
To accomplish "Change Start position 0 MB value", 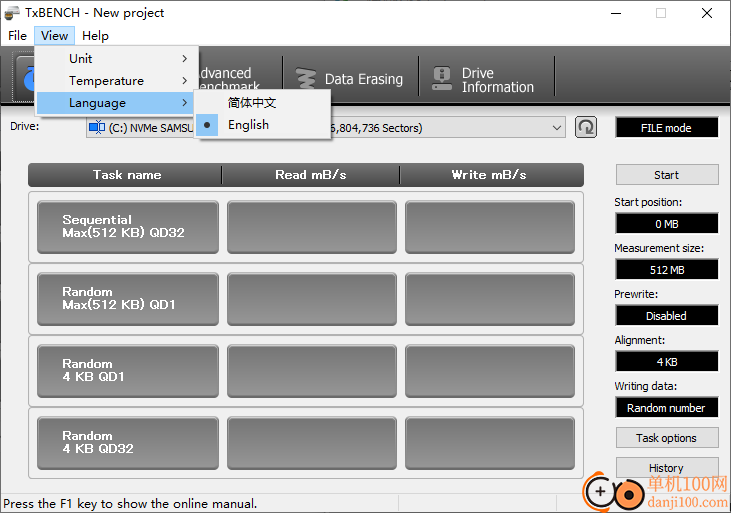I will point(667,224).
